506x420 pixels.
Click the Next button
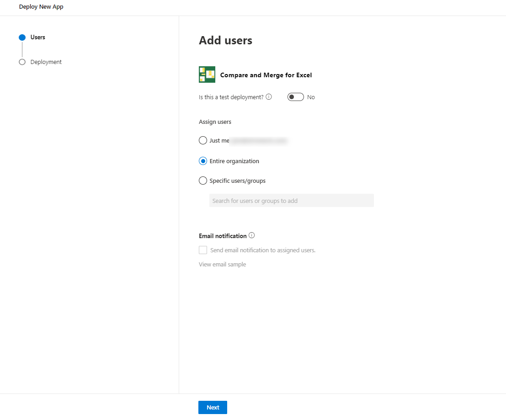click(x=213, y=407)
